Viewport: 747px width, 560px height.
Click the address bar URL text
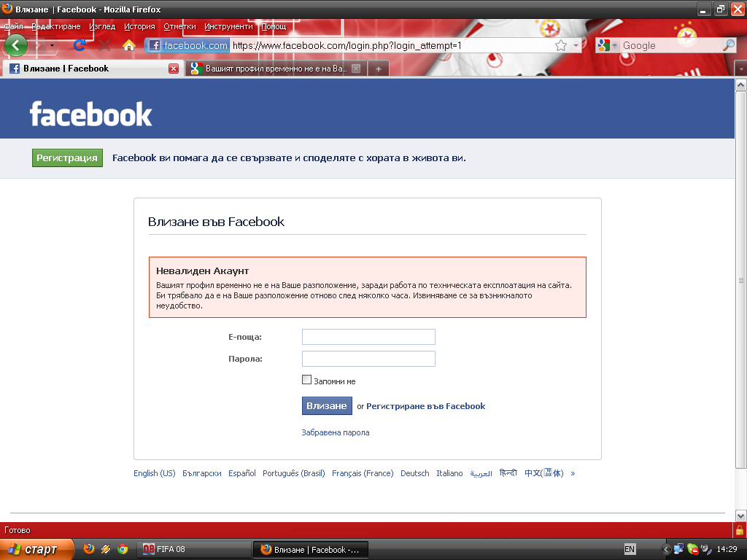347,45
